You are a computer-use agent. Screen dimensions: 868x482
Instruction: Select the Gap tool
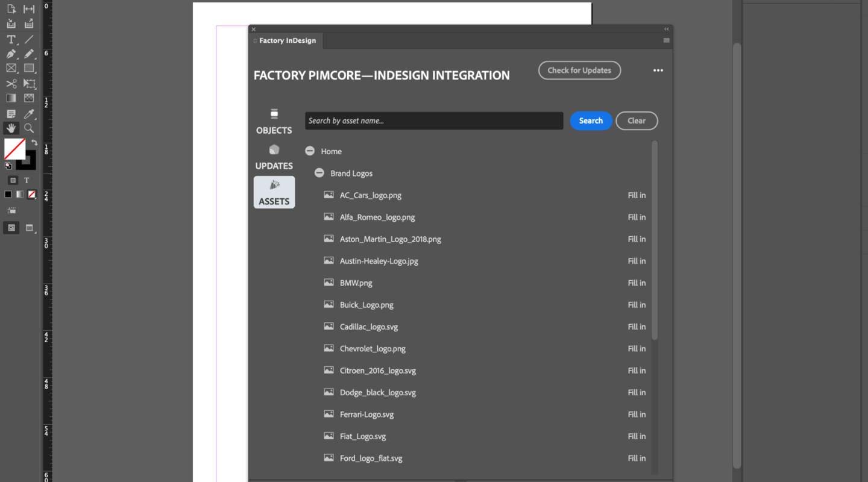(x=29, y=9)
